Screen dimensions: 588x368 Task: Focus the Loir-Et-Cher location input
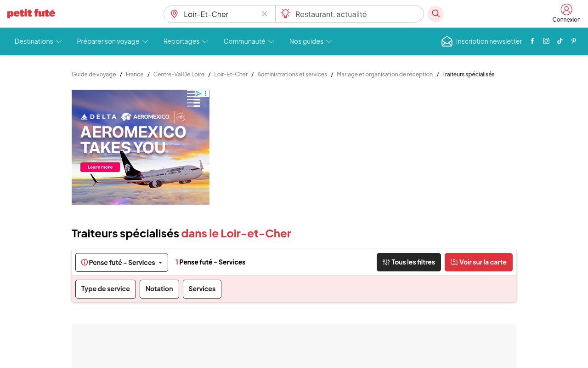tap(220, 14)
